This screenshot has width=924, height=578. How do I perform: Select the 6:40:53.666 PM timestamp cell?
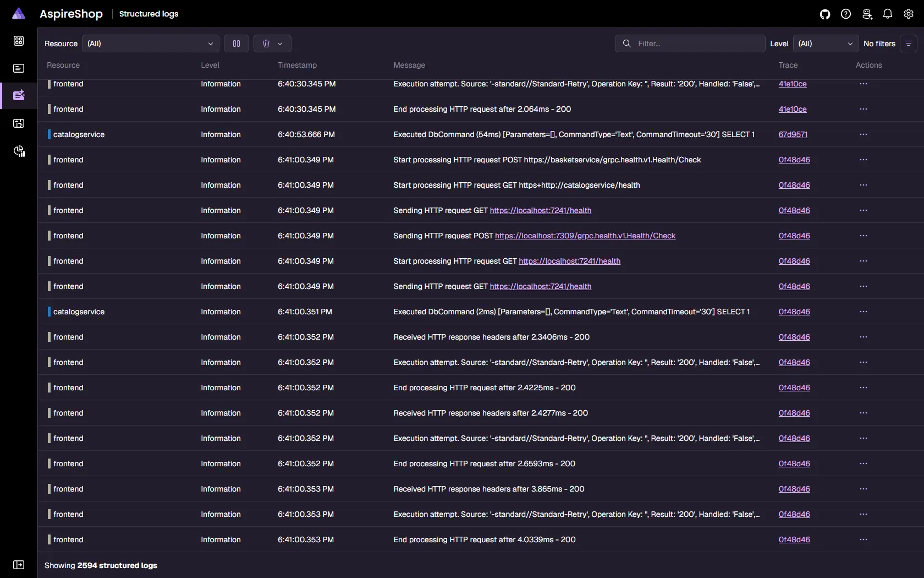tap(306, 134)
